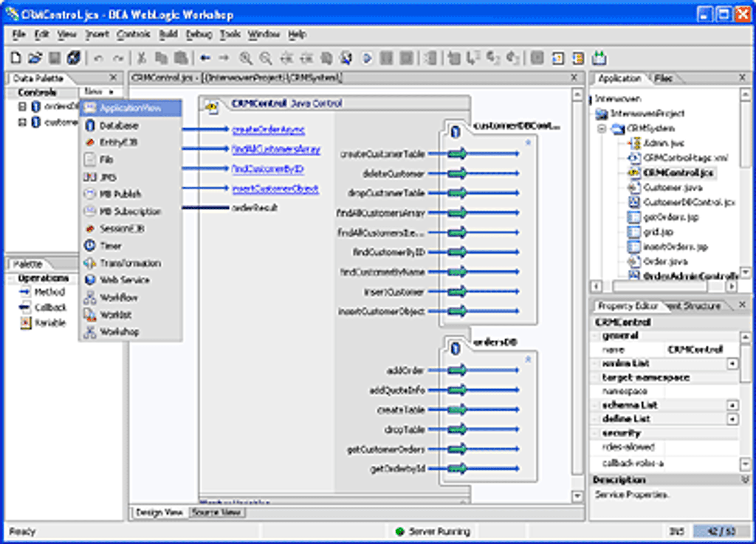Click the Start debugging play icon
The width and height of the screenshot is (756, 544).
pos(366,58)
